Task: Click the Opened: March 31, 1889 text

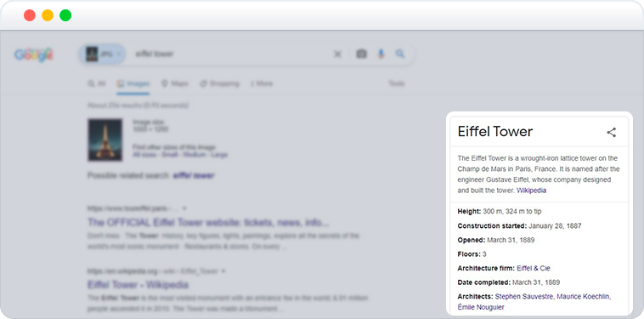Action: click(x=496, y=240)
